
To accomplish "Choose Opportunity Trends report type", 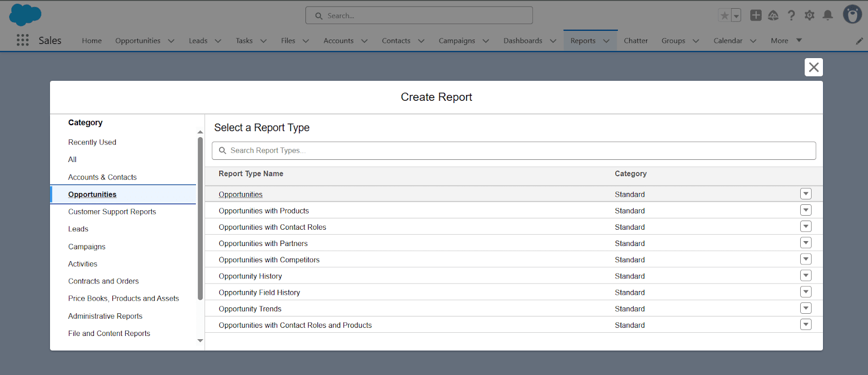I will coord(250,309).
